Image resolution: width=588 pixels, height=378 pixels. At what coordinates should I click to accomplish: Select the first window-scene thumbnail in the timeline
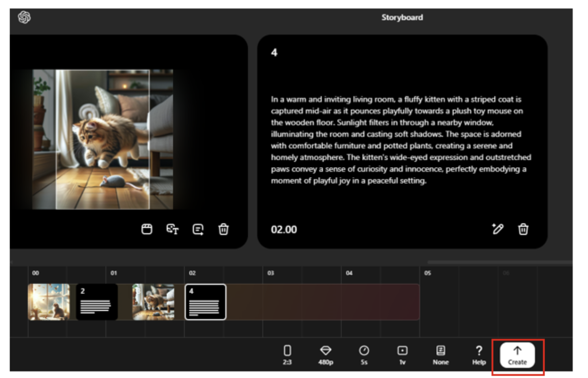49,302
